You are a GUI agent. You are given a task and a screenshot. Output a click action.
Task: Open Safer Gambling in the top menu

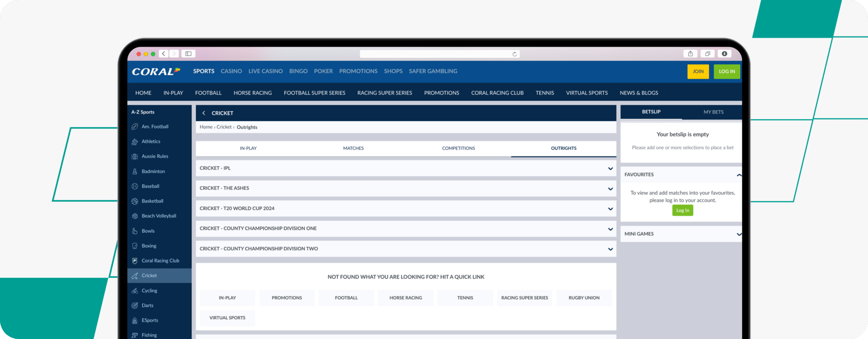tap(433, 71)
